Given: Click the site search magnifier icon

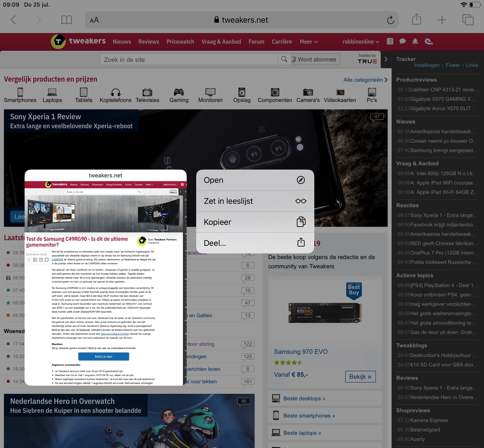Looking at the screenshot, I should (x=284, y=59).
